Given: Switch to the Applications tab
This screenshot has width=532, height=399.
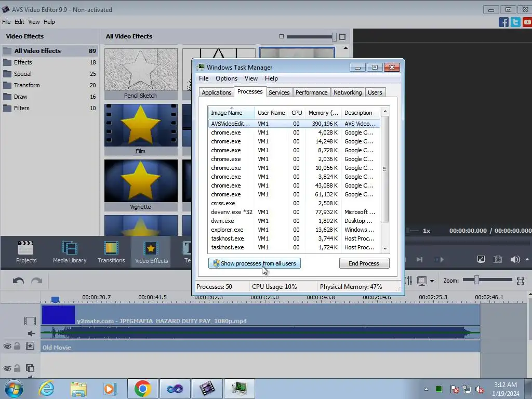Looking at the screenshot, I should click(x=217, y=92).
